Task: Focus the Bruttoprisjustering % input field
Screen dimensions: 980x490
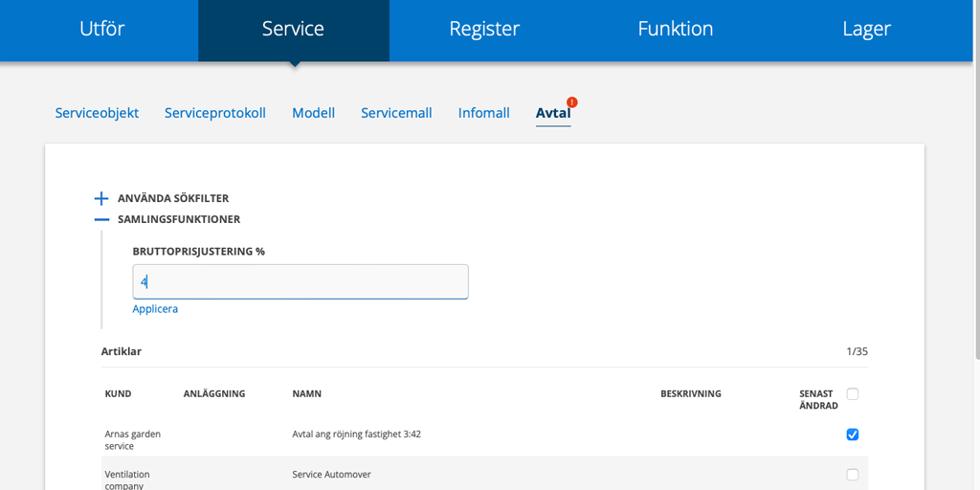Action: click(x=301, y=282)
